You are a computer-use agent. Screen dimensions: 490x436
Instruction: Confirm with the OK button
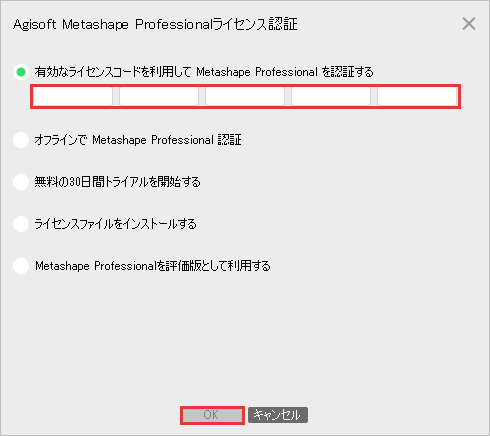(x=212, y=415)
